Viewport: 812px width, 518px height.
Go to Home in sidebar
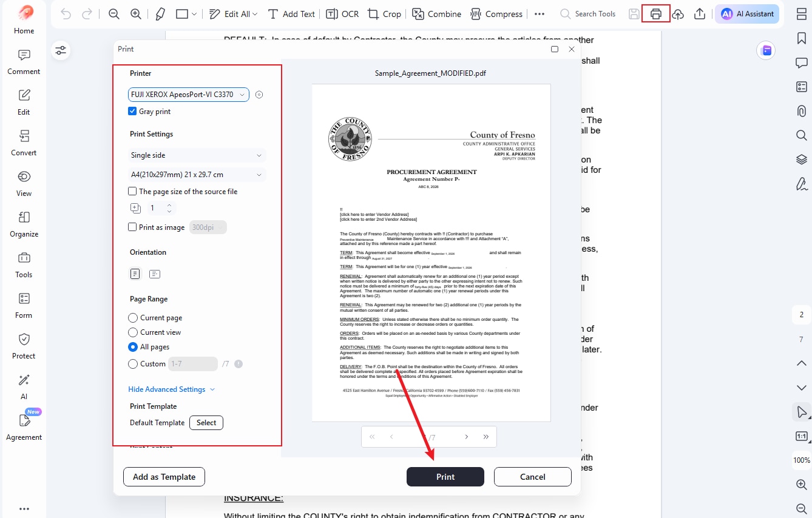point(24,20)
